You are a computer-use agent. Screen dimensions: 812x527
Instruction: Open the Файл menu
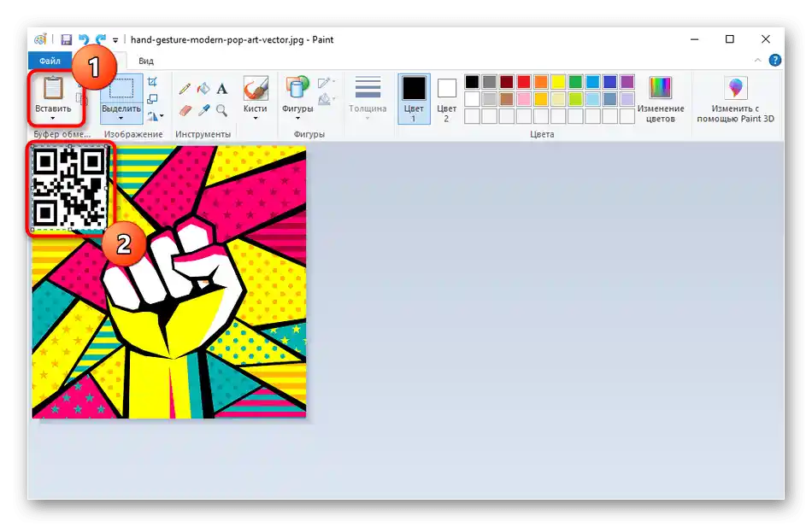pyautogui.click(x=50, y=60)
